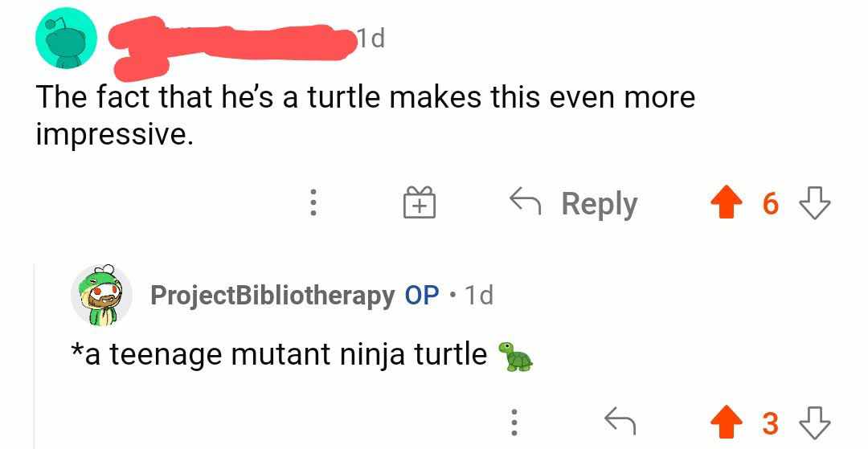868x449 pixels.
Task: Click the 1d timestamp beside the OP label
Action: [x=478, y=296]
